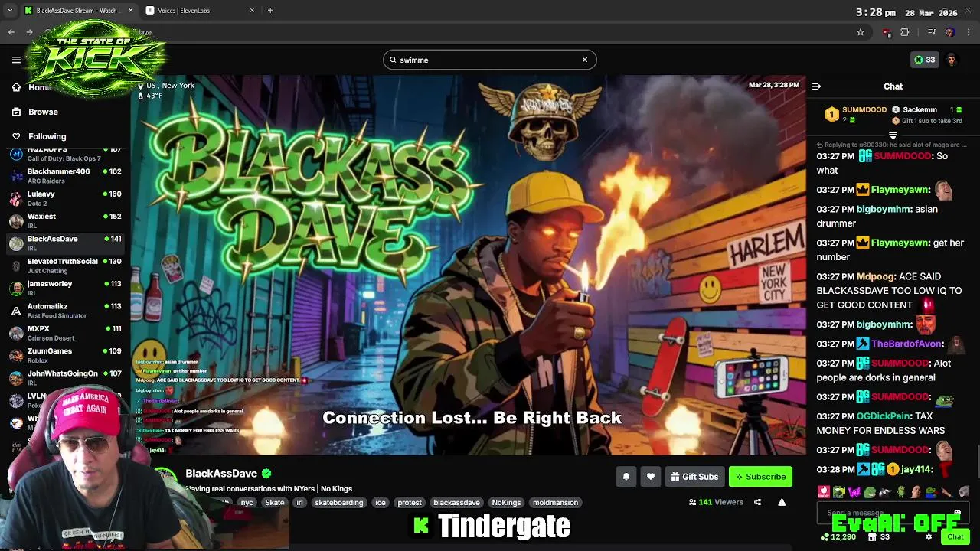Close the ElevenLabs browser tab
980x551 pixels.
click(x=252, y=11)
